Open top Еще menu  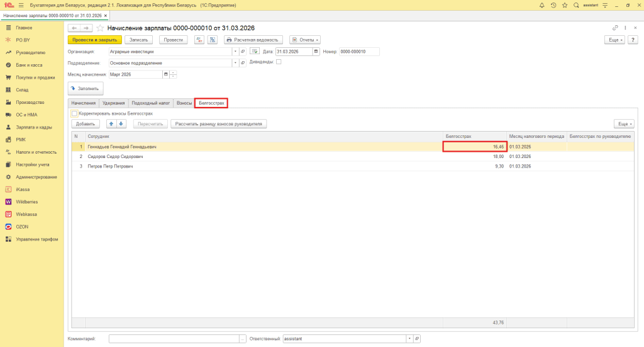[x=614, y=40]
